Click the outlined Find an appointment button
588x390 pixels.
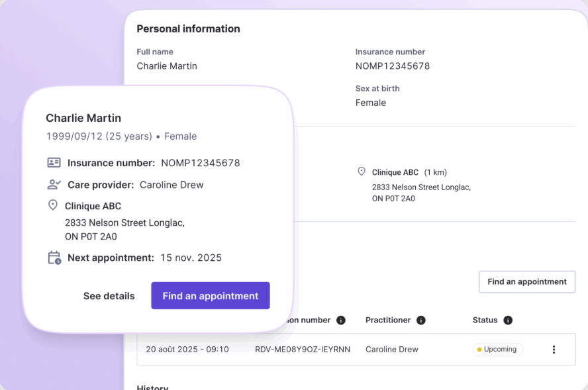click(x=527, y=281)
